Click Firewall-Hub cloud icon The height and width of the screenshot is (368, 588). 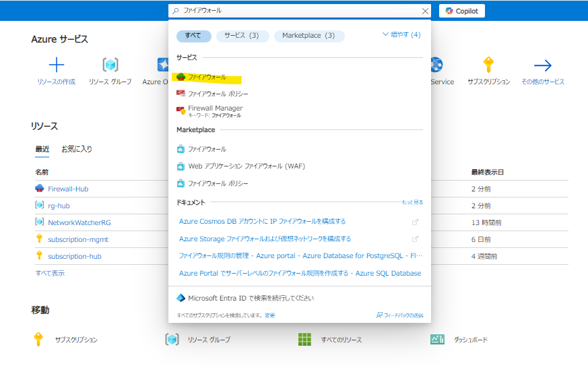[x=39, y=188]
